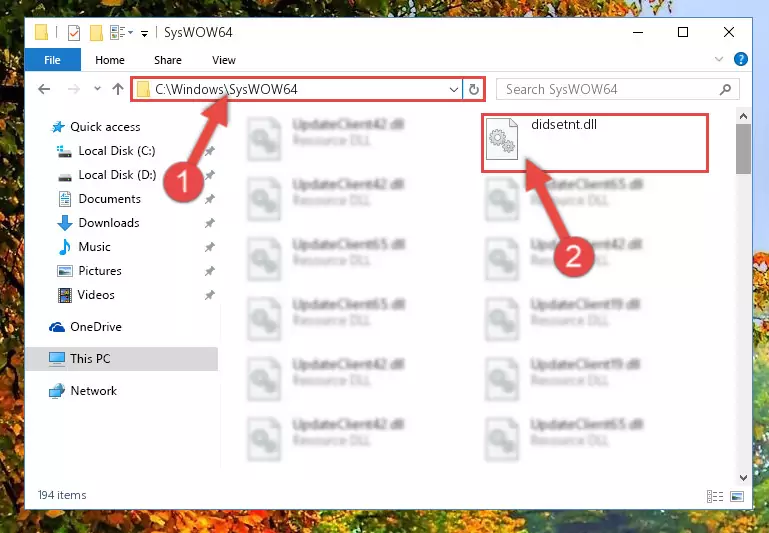769x533 pixels.
Task: Switch to the Share ribbon tab
Action: (x=168, y=60)
